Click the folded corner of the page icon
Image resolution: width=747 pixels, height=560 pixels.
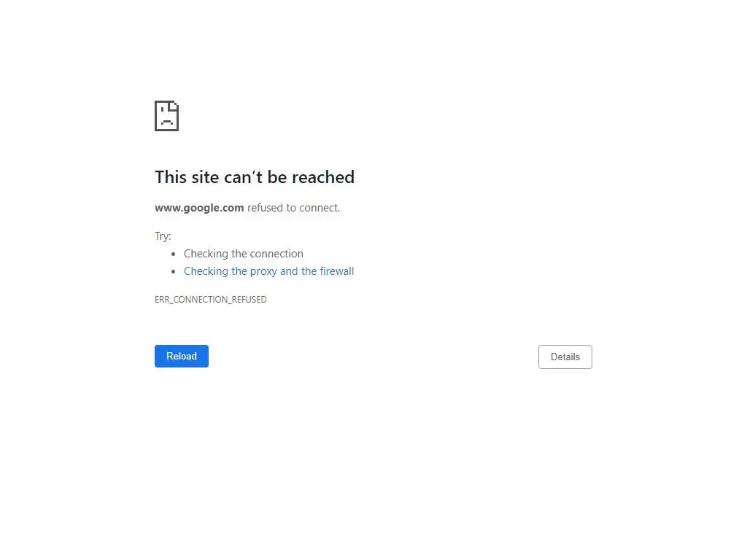[174, 106]
